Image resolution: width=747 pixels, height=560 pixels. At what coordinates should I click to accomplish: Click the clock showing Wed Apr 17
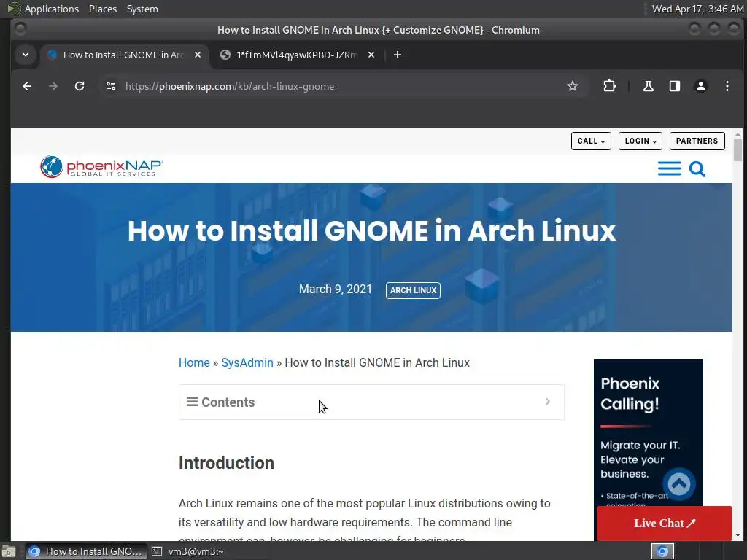(697, 9)
